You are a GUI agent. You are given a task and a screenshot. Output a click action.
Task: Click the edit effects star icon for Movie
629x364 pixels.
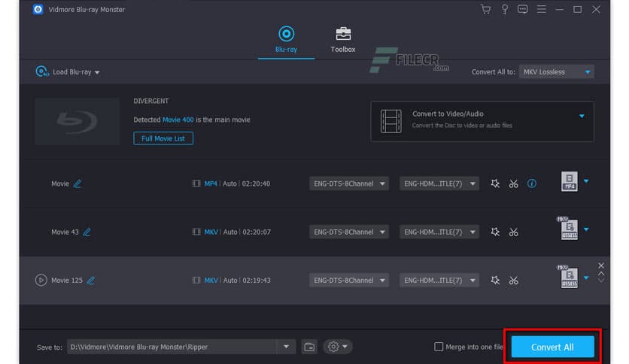(x=495, y=184)
